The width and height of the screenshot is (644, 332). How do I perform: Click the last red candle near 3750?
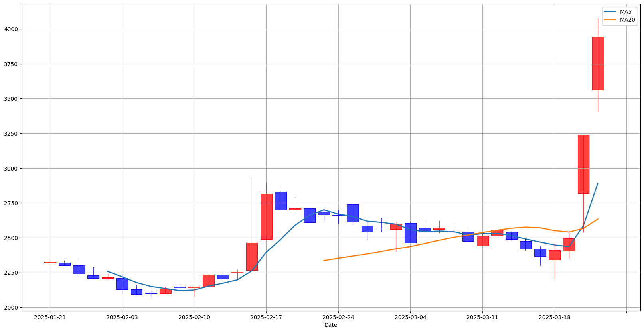[x=598, y=64]
